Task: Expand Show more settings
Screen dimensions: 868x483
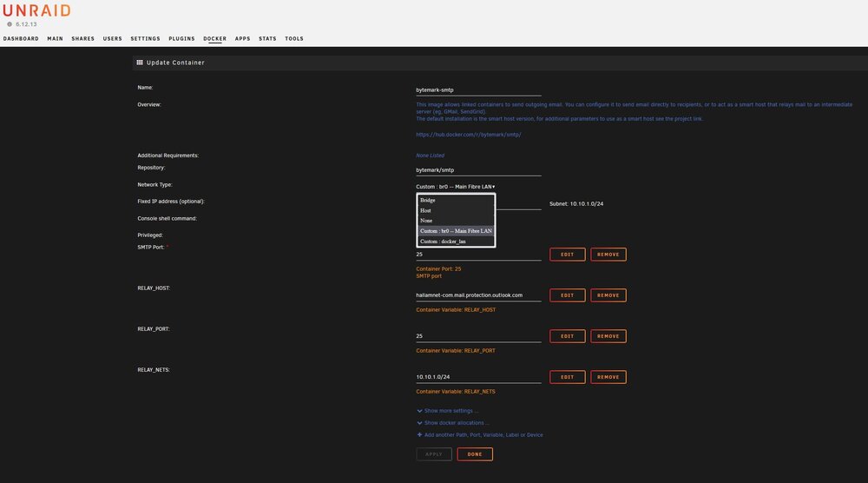Action: (x=447, y=411)
